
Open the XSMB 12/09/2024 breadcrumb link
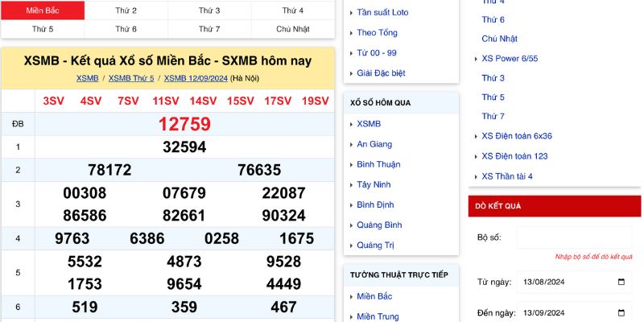click(196, 78)
